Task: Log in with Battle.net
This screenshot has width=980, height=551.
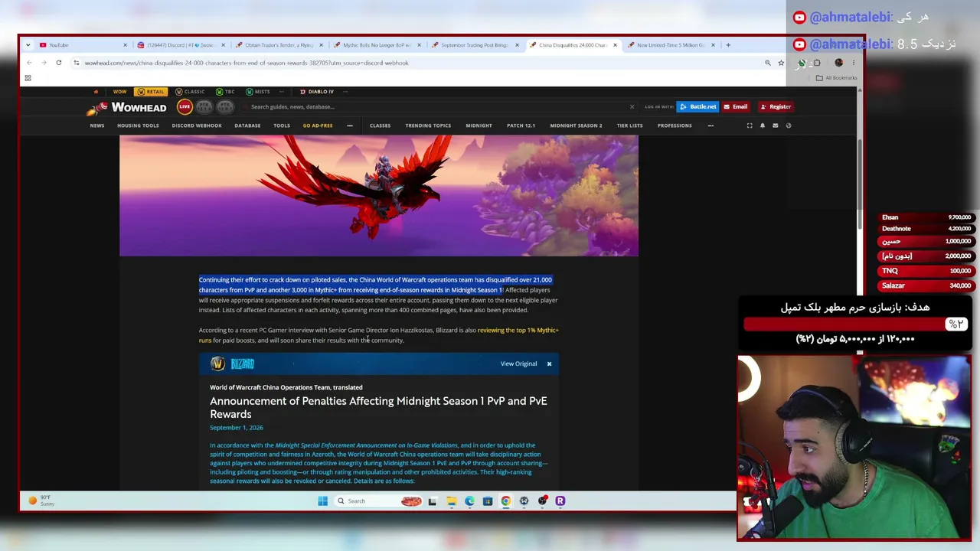Action: click(x=697, y=106)
